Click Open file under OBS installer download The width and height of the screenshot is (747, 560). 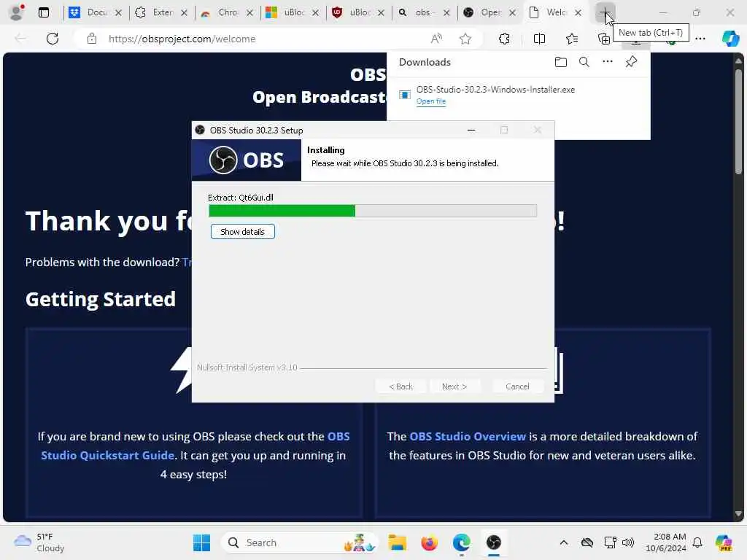tap(431, 101)
